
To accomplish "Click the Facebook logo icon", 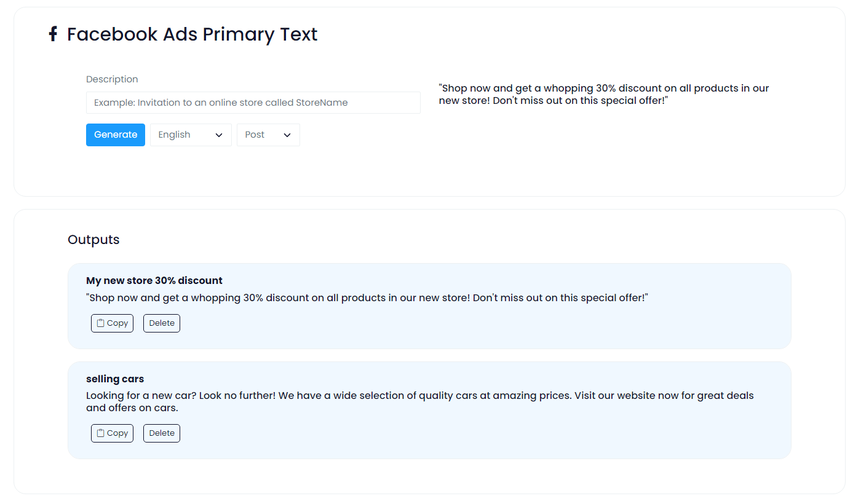I will click(53, 34).
